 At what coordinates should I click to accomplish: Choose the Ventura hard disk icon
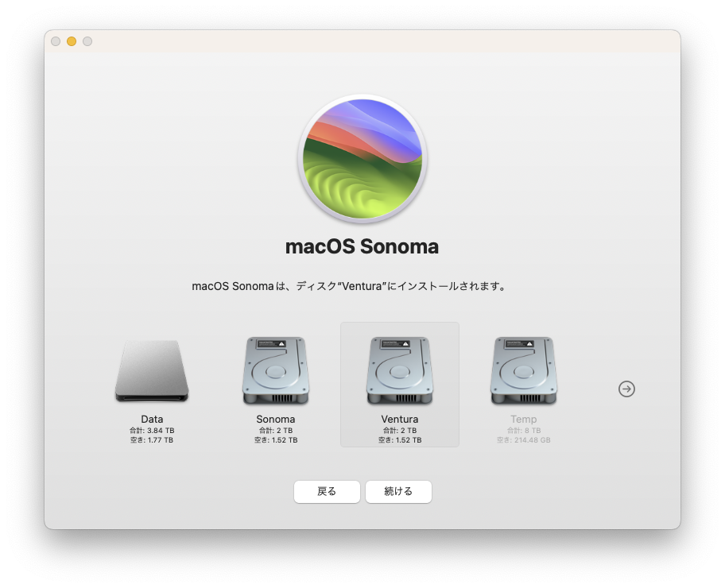pos(400,371)
